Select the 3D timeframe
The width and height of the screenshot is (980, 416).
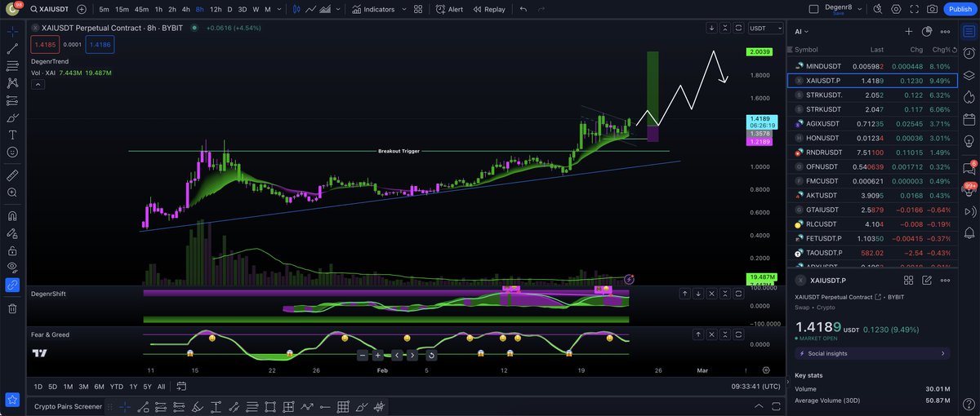243,9
